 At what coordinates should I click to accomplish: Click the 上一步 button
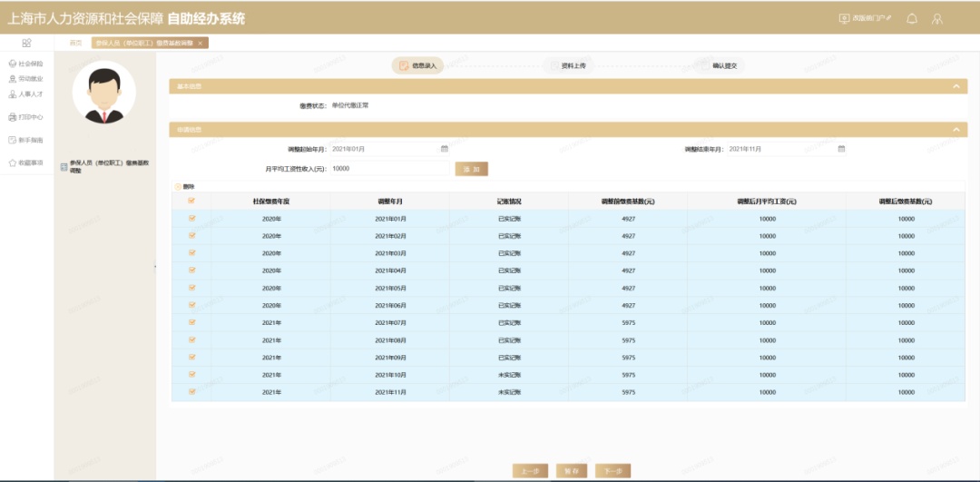point(530,471)
